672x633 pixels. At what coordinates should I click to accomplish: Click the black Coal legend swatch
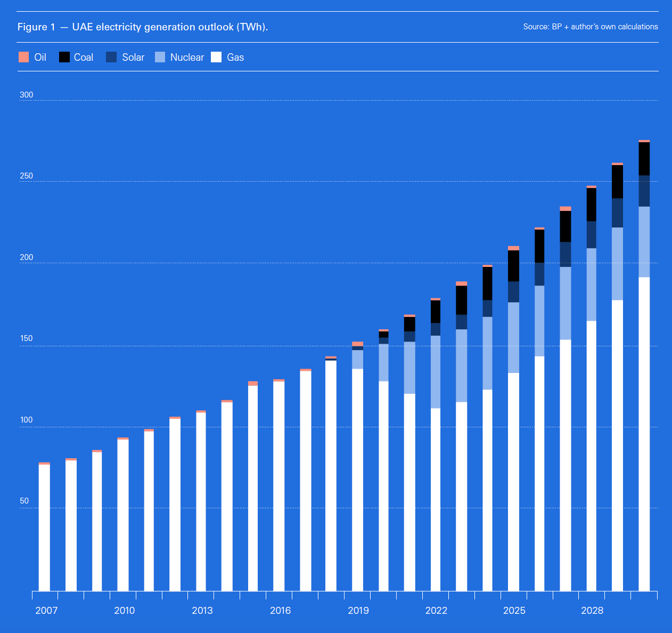[x=64, y=57]
